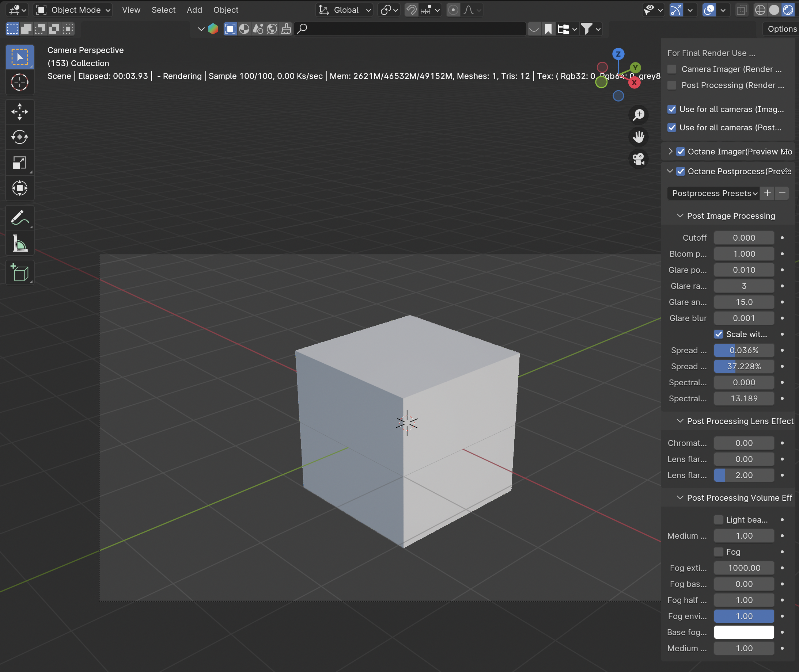Image resolution: width=799 pixels, height=672 pixels.
Task: Select the Measure tool
Action: pyautogui.click(x=19, y=243)
